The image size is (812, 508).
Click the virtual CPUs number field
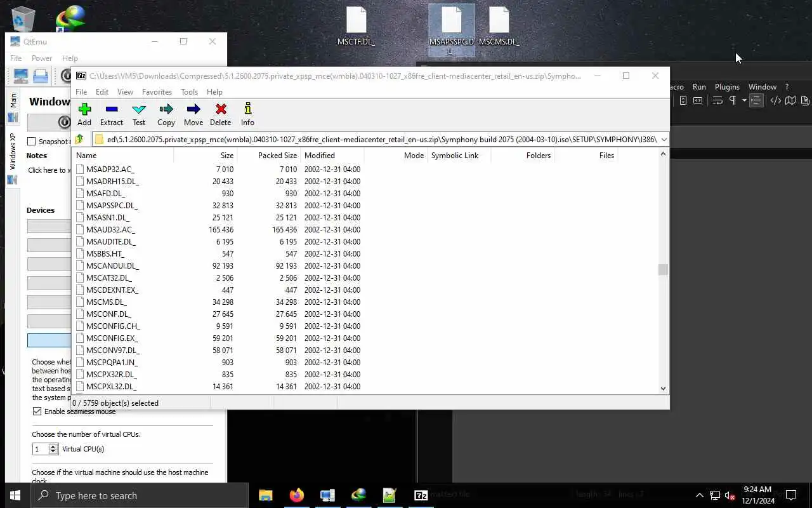[41, 449]
